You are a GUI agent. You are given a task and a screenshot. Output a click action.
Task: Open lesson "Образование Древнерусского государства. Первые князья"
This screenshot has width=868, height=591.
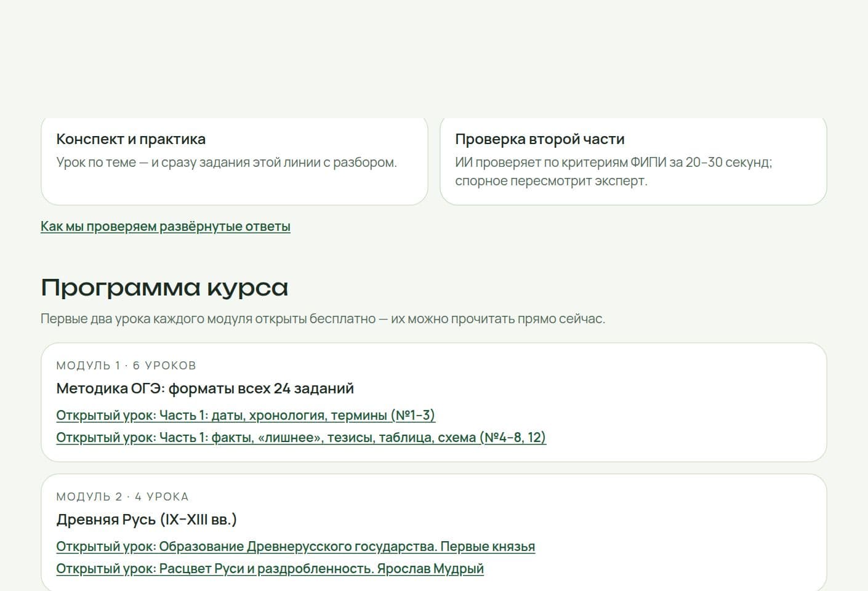click(x=295, y=547)
